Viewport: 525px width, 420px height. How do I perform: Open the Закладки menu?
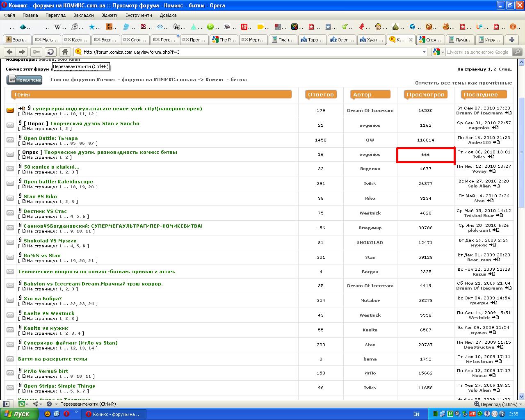pos(83,15)
